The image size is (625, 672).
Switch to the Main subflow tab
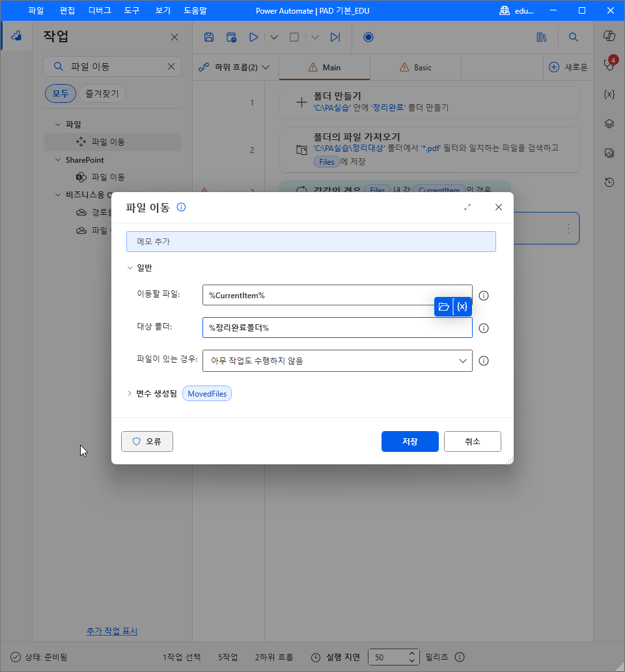(x=324, y=67)
